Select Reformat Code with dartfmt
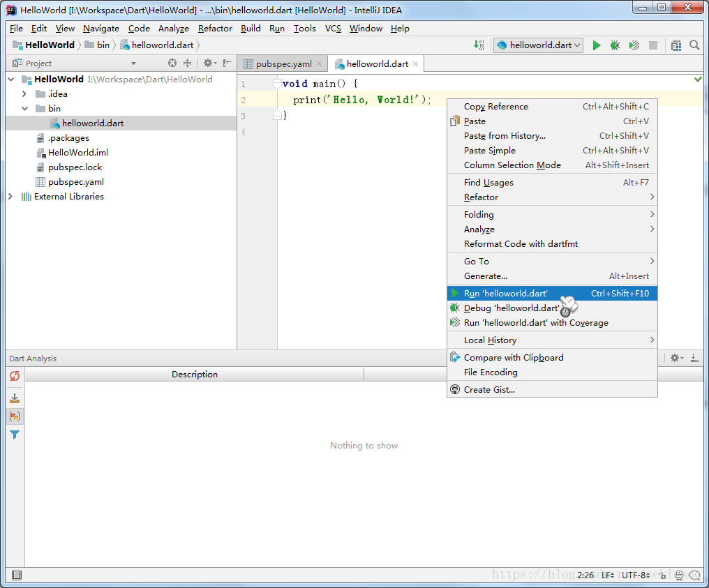The image size is (709, 588). 552,244
